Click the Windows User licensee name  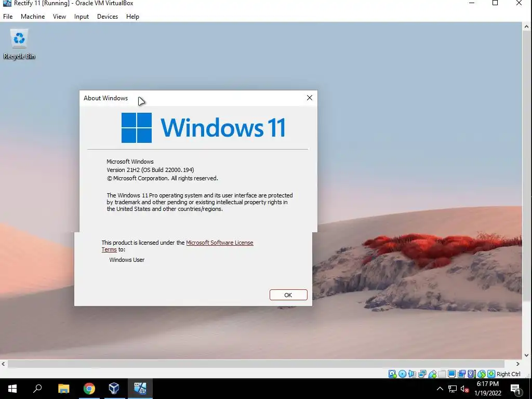tap(127, 260)
